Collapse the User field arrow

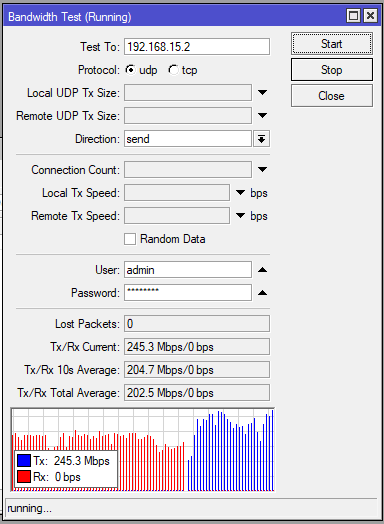tap(262, 270)
